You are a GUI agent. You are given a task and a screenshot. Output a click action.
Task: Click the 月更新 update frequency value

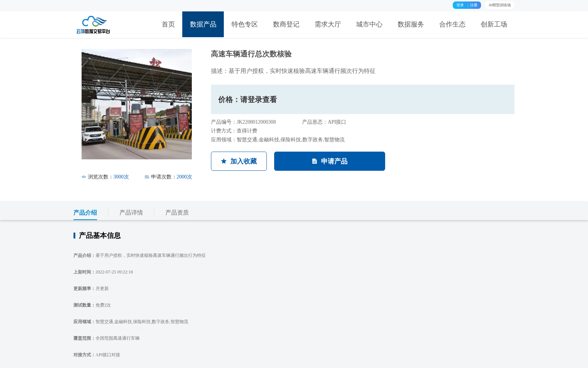pyautogui.click(x=102, y=289)
